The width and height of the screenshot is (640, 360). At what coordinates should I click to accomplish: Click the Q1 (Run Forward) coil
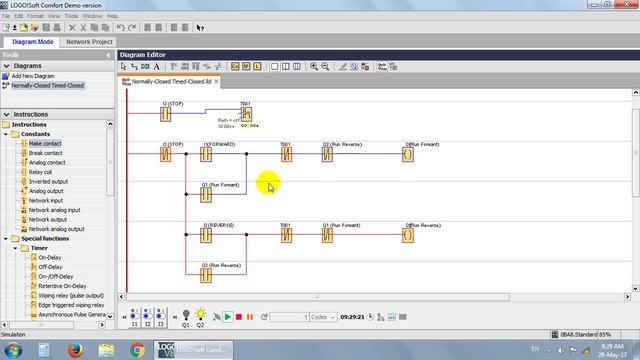tap(408, 154)
